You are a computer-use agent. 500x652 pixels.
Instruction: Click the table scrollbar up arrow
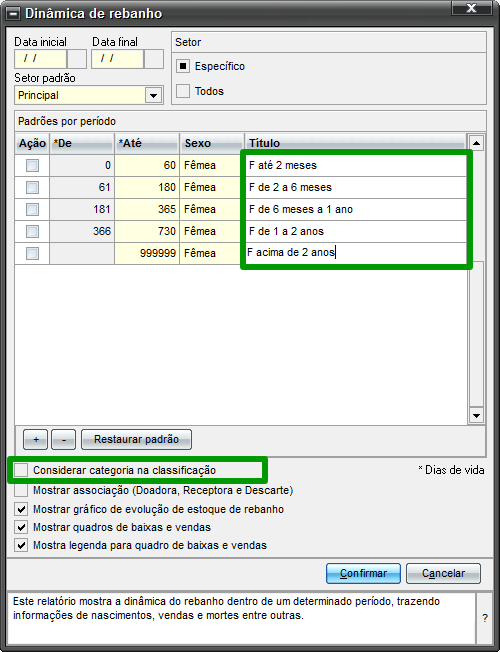pos(476,143)
